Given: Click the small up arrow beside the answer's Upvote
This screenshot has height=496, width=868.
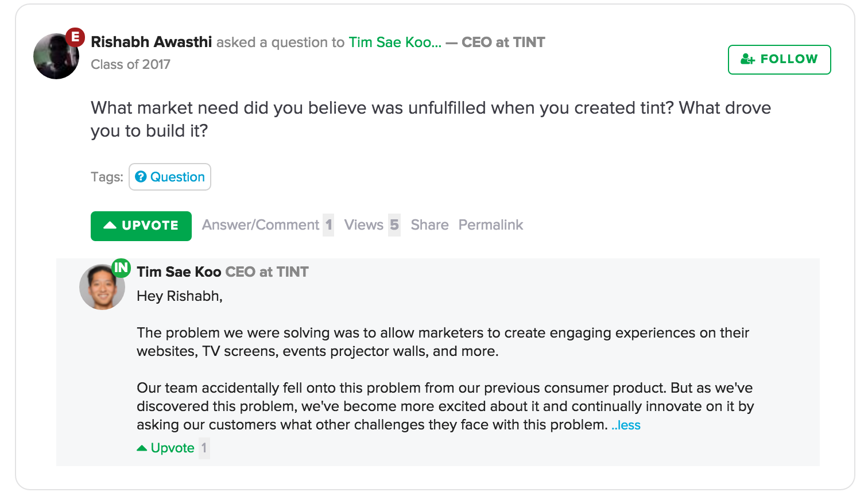Looking at the screenshot, I should (x=142, y=448).
